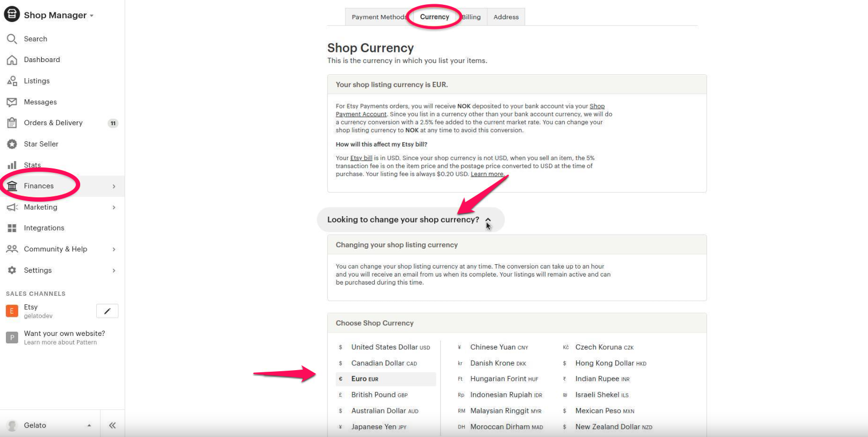Click the Pattern 'P' icon

click(x=12, y=338)
